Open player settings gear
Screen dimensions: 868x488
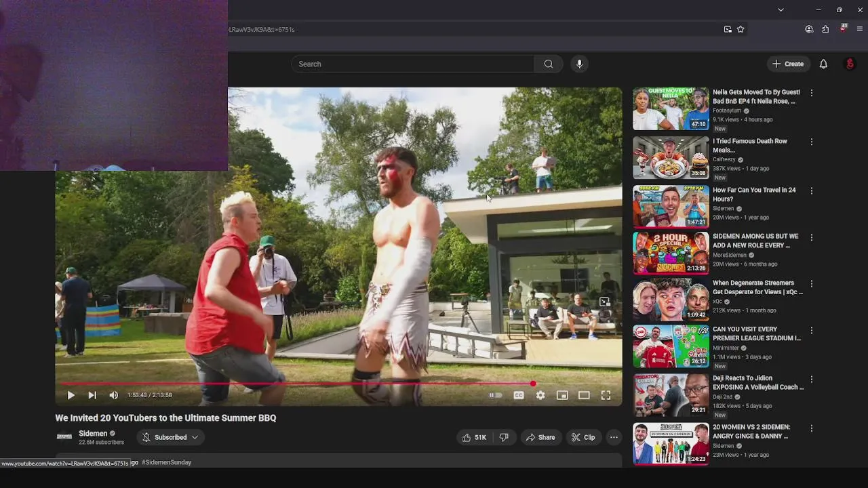tap(540, 395)
